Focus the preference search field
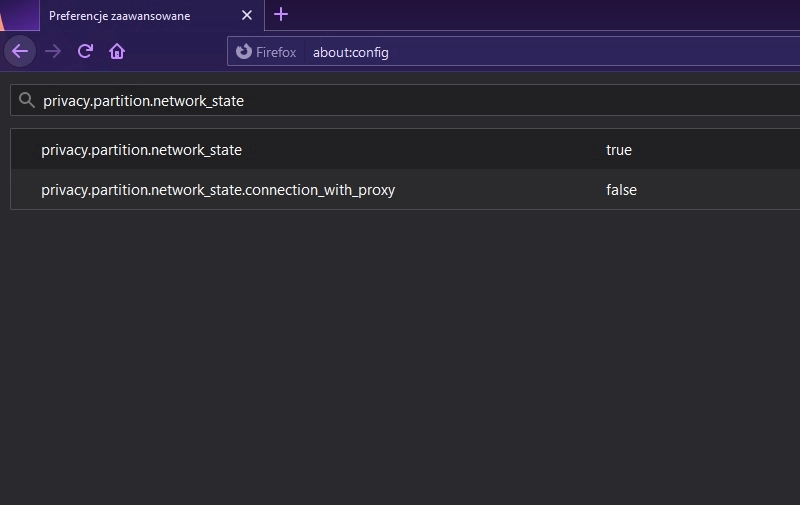The image size is (800, 505). (x=405, y=100)
